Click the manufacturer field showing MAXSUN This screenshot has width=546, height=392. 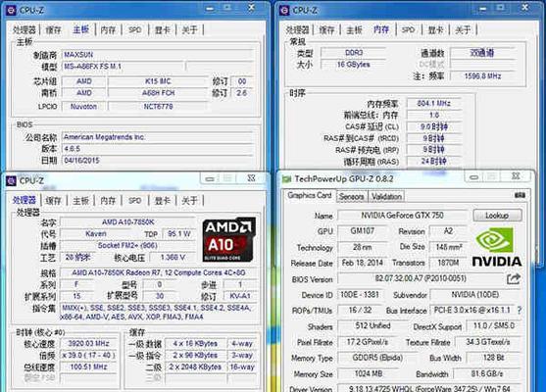point(158,55)
